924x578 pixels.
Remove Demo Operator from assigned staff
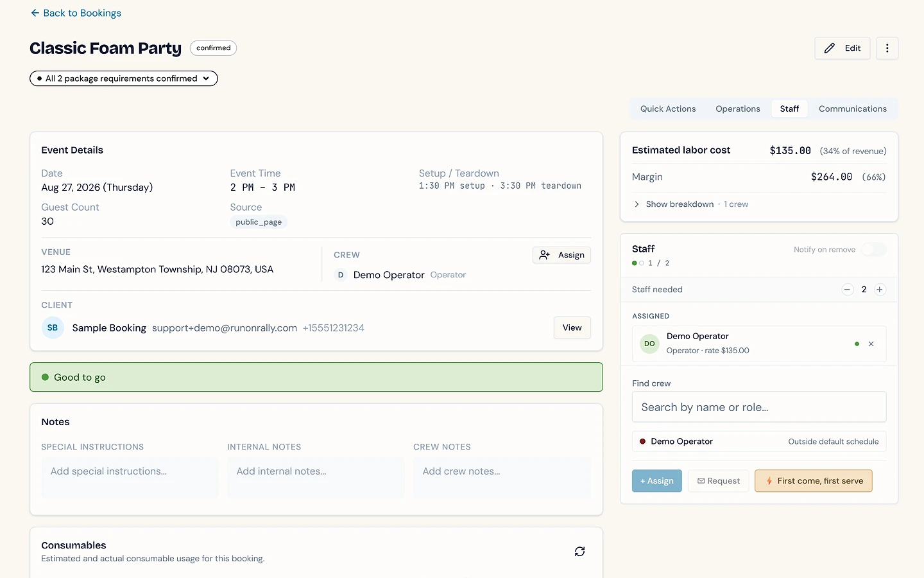[x=871, y=344]
